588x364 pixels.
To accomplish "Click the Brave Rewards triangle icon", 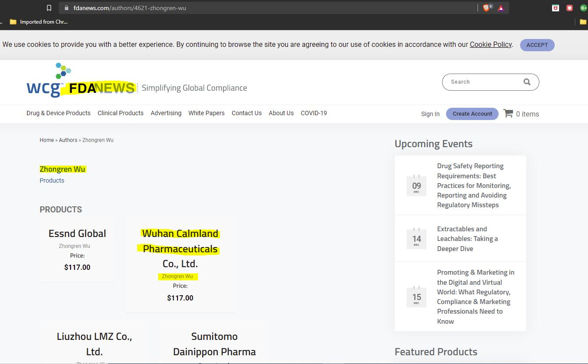I will [501, 8].
